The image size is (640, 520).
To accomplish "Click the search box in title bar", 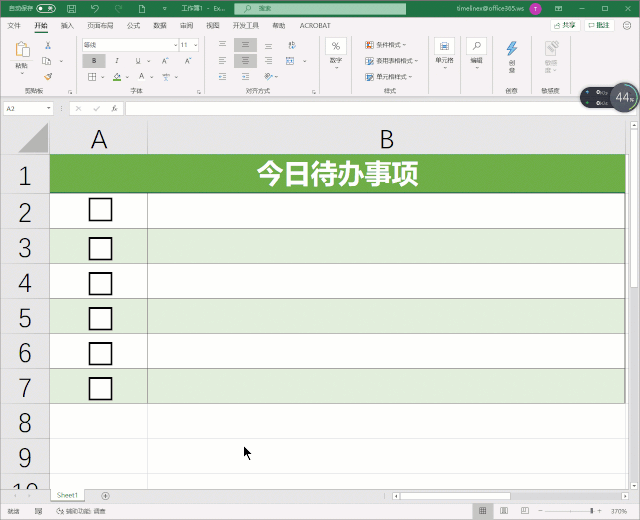I will point(320,9).
